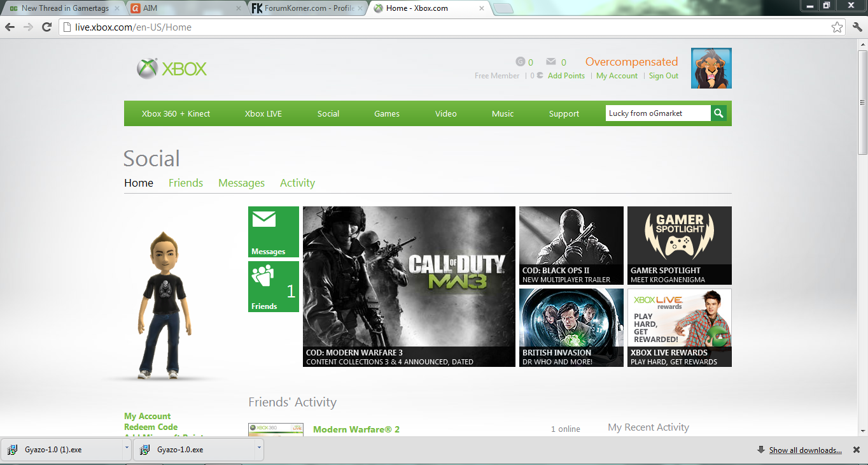Switch to the ForumKorner - Profile tab

(307, 8)
